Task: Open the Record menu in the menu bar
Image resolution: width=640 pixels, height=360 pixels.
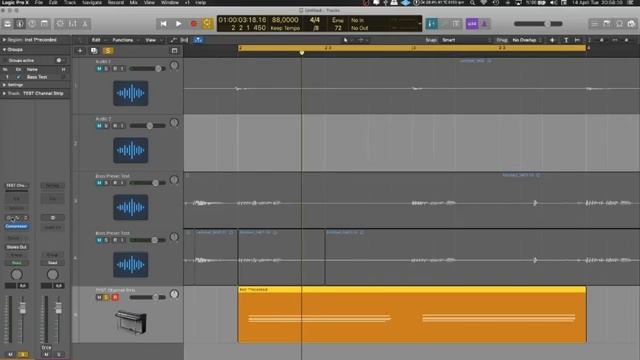Action: click(x=116, y=2)
